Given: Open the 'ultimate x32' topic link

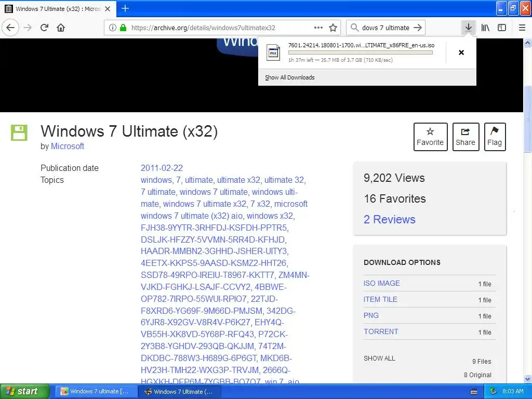Looking at the screenshot, I should [238, 180].
